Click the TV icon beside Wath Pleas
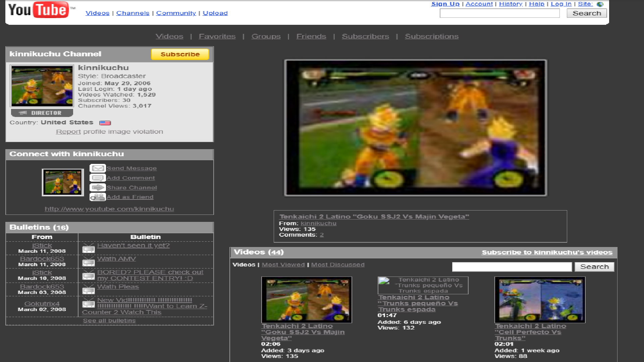644x362 pixels. click(x=89, y=289)
